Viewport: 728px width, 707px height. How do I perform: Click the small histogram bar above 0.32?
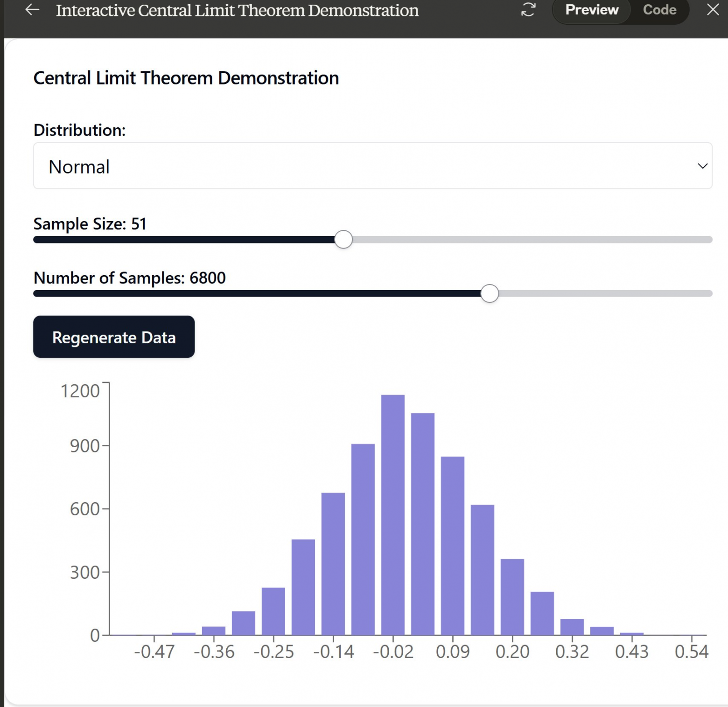point(572,627)
